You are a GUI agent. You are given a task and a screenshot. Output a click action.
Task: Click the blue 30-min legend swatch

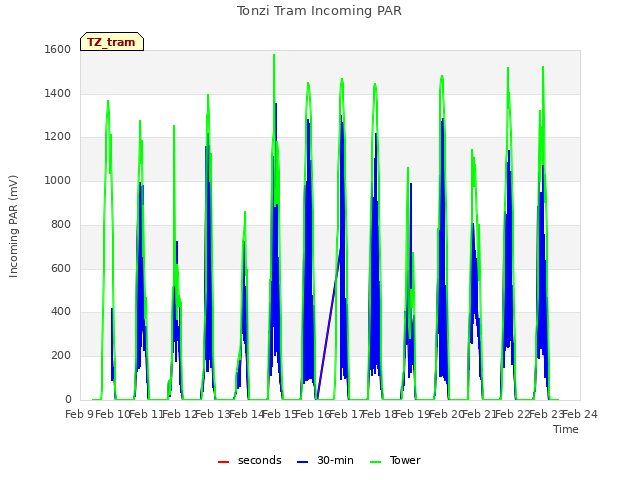(302, 462)
